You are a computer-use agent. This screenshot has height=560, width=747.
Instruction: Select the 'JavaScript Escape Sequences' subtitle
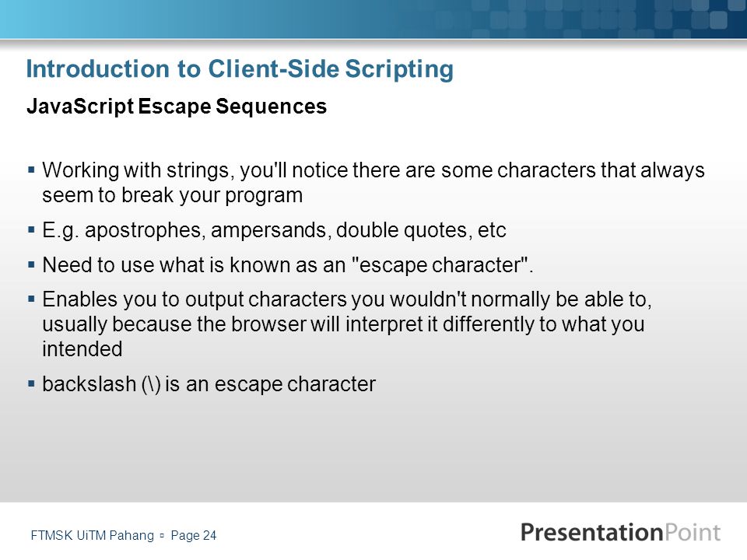[177, 107]
